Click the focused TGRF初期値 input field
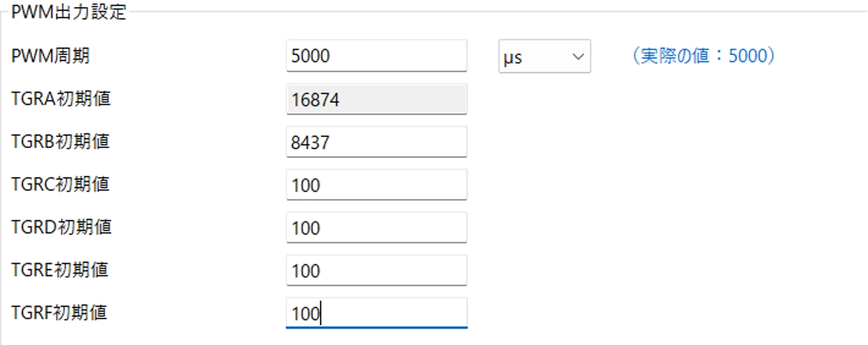This screenshot has width=868, height=345. [376, 313]
